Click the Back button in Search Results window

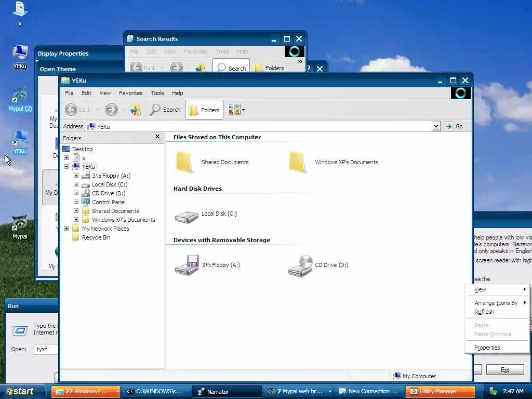click(x=143, y=68)
